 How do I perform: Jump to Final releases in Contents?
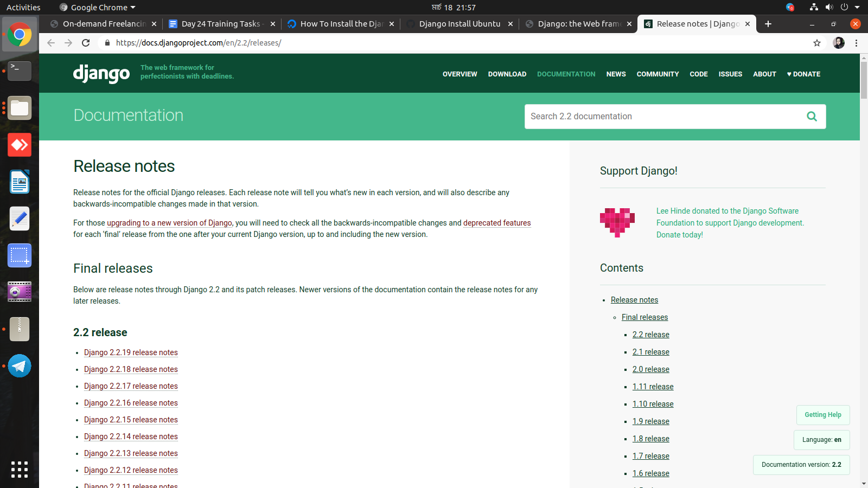coord(644,317)
